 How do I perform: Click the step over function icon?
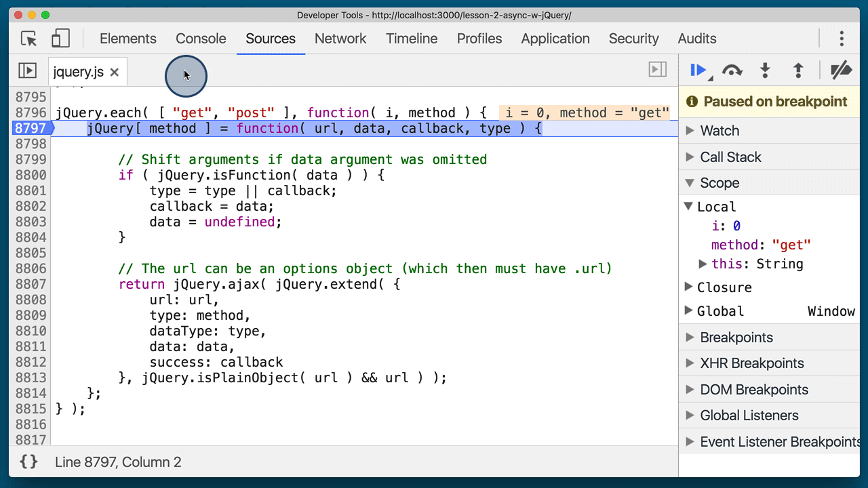(732, 70)
